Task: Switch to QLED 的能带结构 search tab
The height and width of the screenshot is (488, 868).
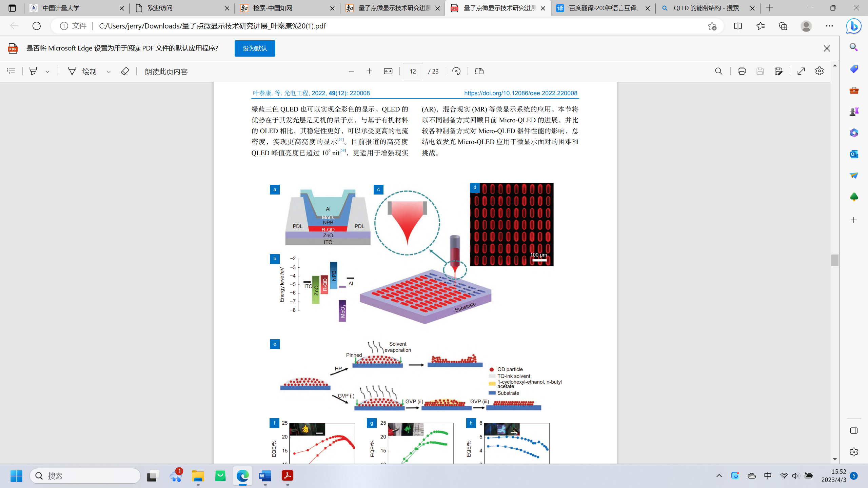Action: [708, 8]
